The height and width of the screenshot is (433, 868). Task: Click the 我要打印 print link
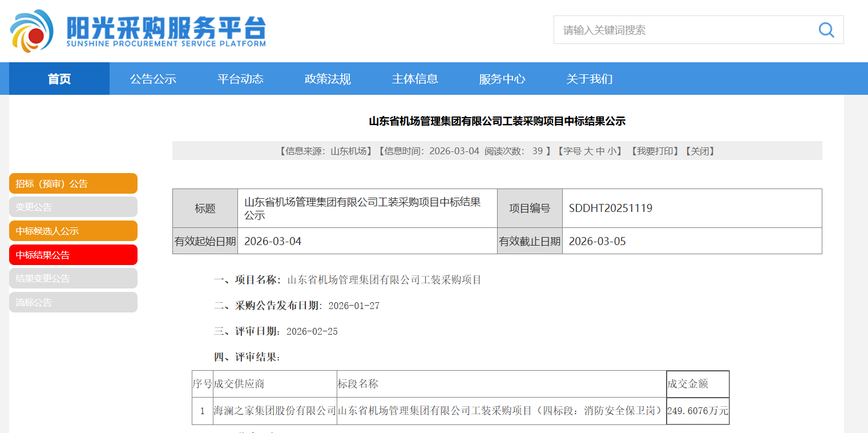655,151
